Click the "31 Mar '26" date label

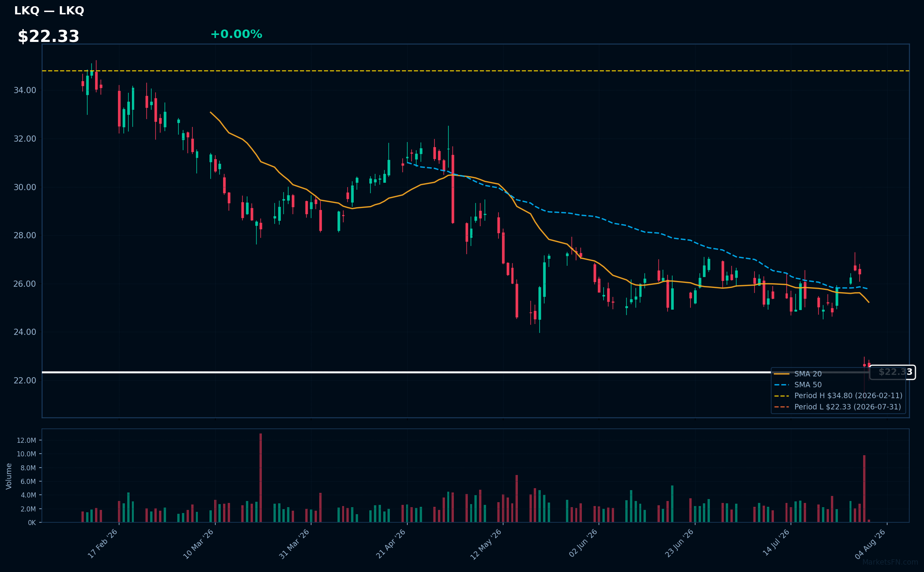coord(294,544)
